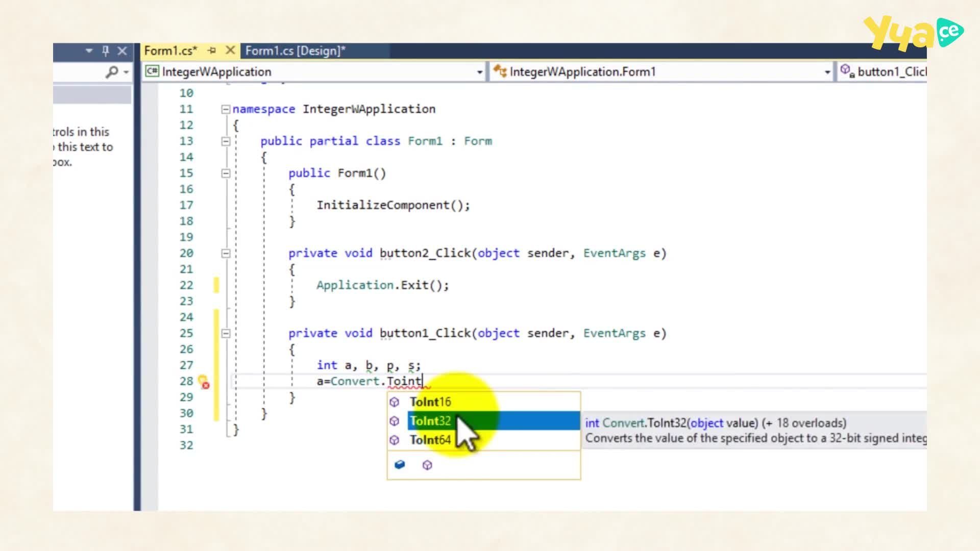This screenshot has height=551, width=980.
Task: Toggle auto-hide pin on the left panel
Action: click(x=106, y=51)
